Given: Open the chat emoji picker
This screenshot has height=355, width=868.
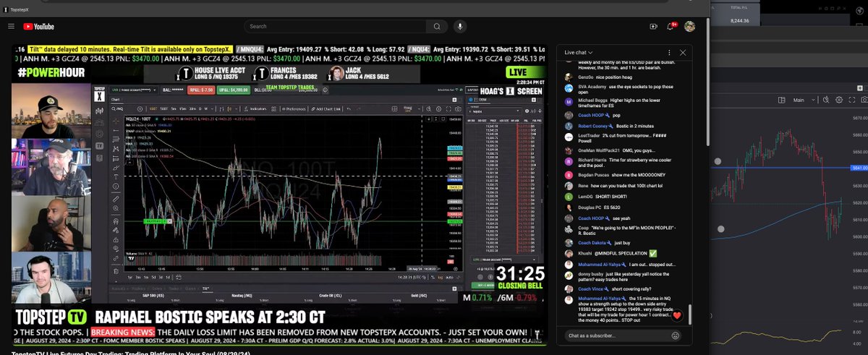Looking at the screenshot, I should point(675,335).
